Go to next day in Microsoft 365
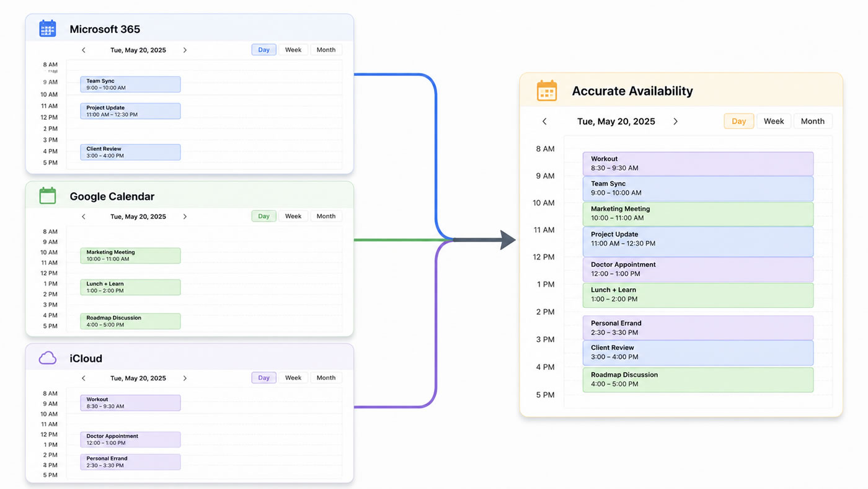This screenshot has width=868, height=489. pyautogui.click(x=185, y=50)
